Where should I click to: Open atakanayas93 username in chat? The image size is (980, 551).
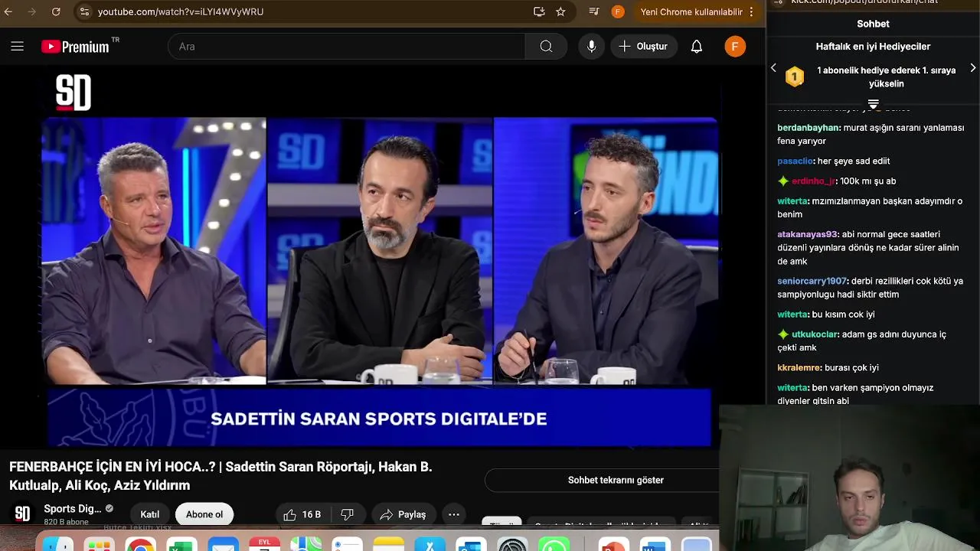coord(807,234)
